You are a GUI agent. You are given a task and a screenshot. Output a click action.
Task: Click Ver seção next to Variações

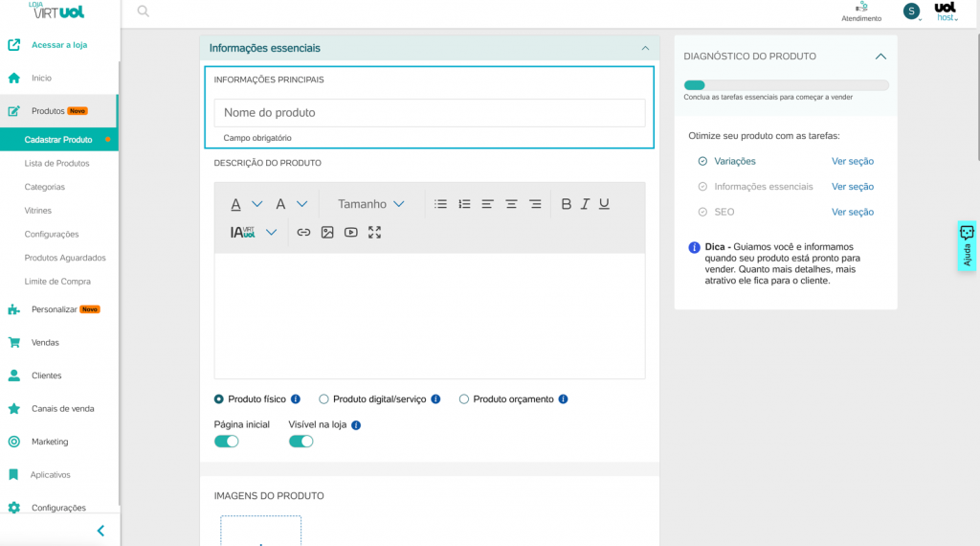tap(853, 161)
